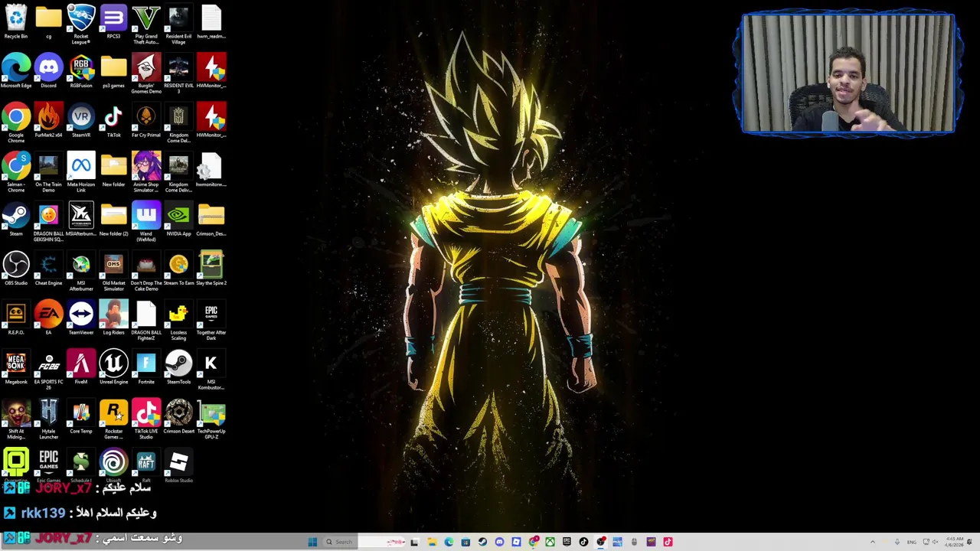Open Meta Horizon Link icon

pyautogui.click(x=81, y=172)
